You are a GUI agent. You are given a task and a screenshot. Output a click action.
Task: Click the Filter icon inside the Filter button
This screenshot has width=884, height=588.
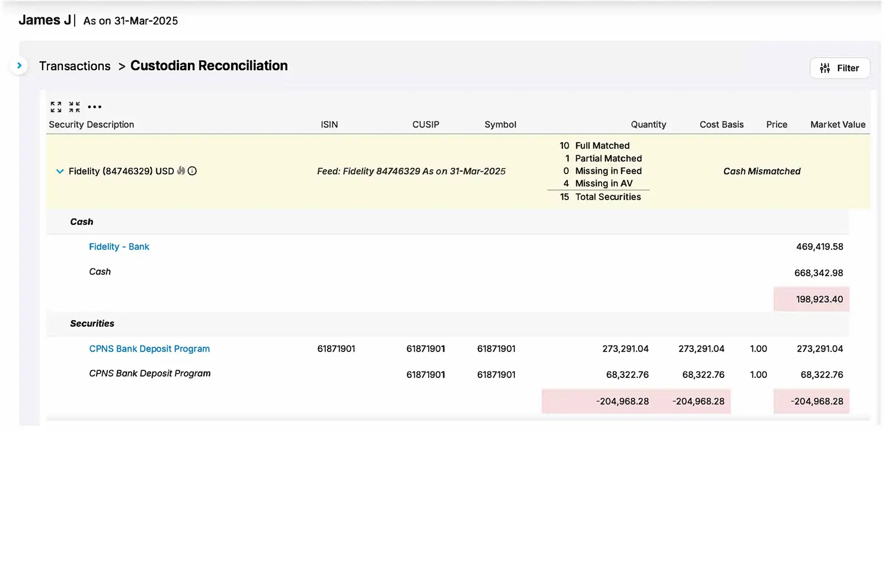(825, 68)
